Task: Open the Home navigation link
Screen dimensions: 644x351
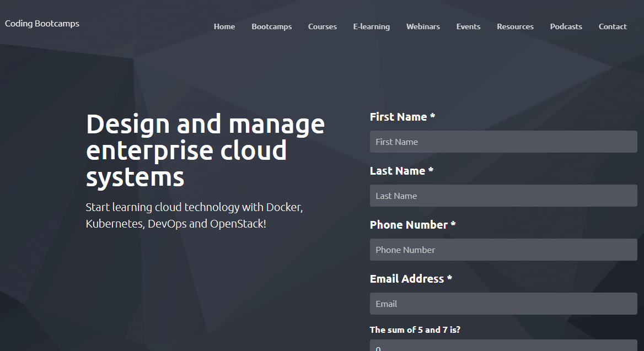Action: pos(224,26)
